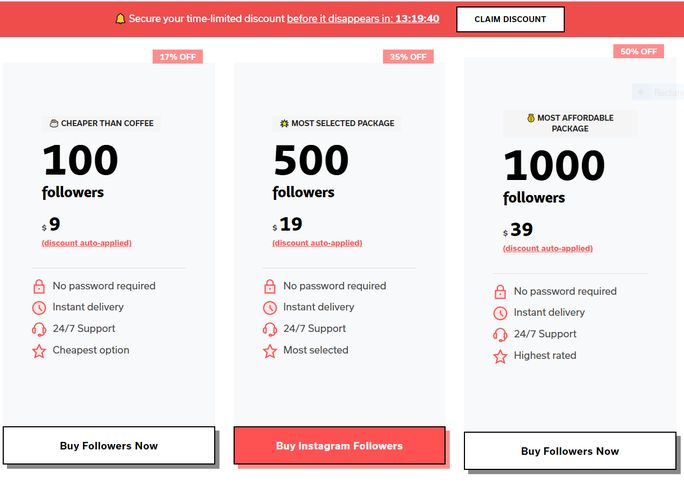The image size is (684, 485).
Task: Click the 50% OFF badge
Action: [x=638, y=51]
